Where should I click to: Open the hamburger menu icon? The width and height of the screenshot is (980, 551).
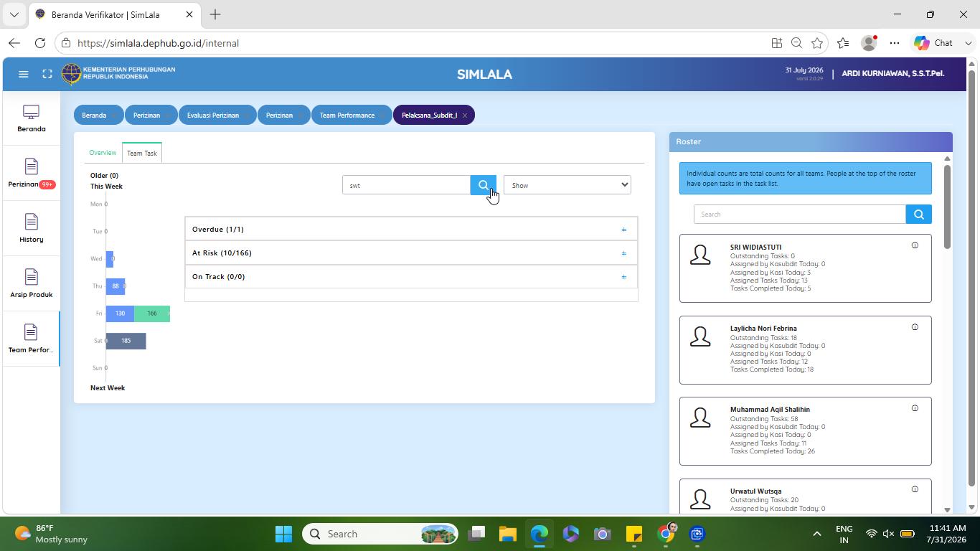point(23,74)
